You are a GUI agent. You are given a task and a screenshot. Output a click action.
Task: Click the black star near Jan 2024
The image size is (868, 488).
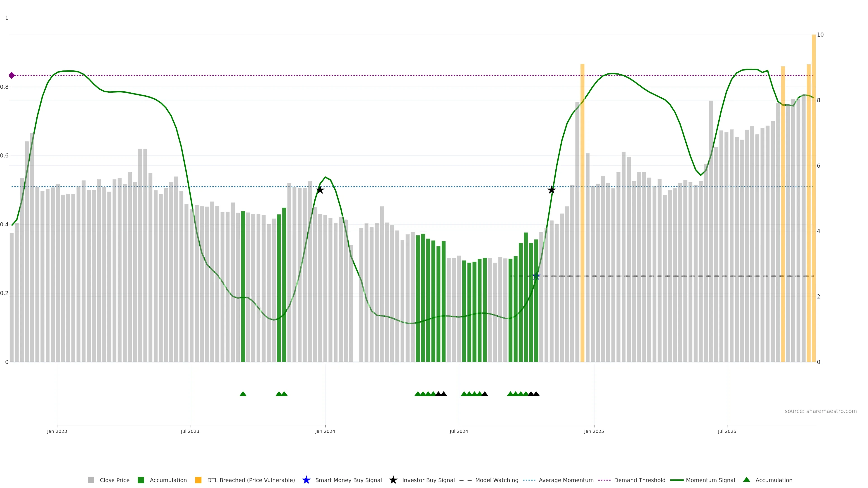(320, 190)
